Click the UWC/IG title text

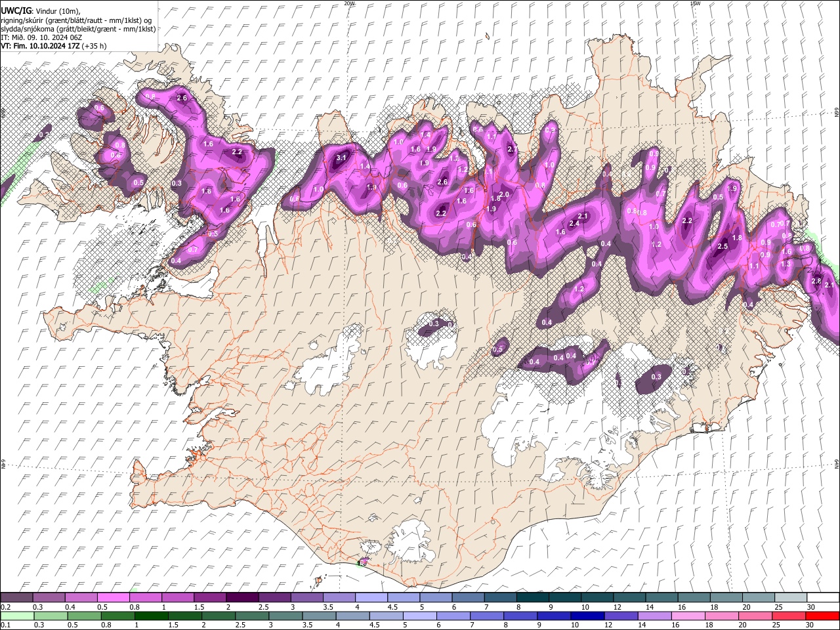coord(15,11)
